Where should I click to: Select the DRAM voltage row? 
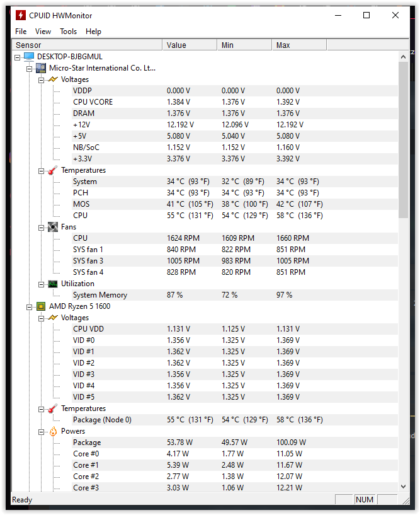pyautogui.click(x=235, y=113)
